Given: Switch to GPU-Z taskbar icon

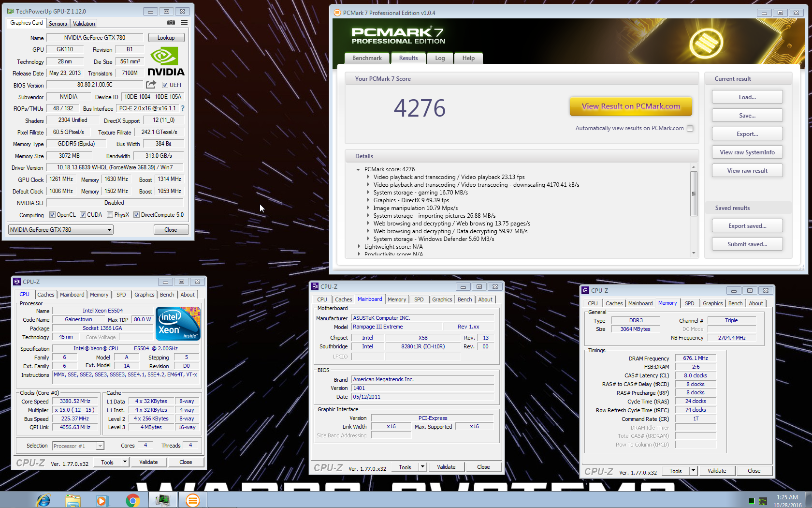Looking at the screenshot, I should point(162,500).
